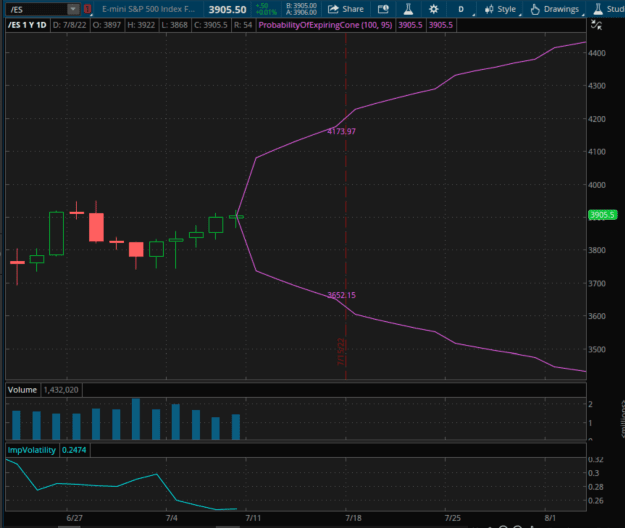Open the symbol selector dropdown arrow
Screen dimensions: 625x528
click(x=73, y=9)
